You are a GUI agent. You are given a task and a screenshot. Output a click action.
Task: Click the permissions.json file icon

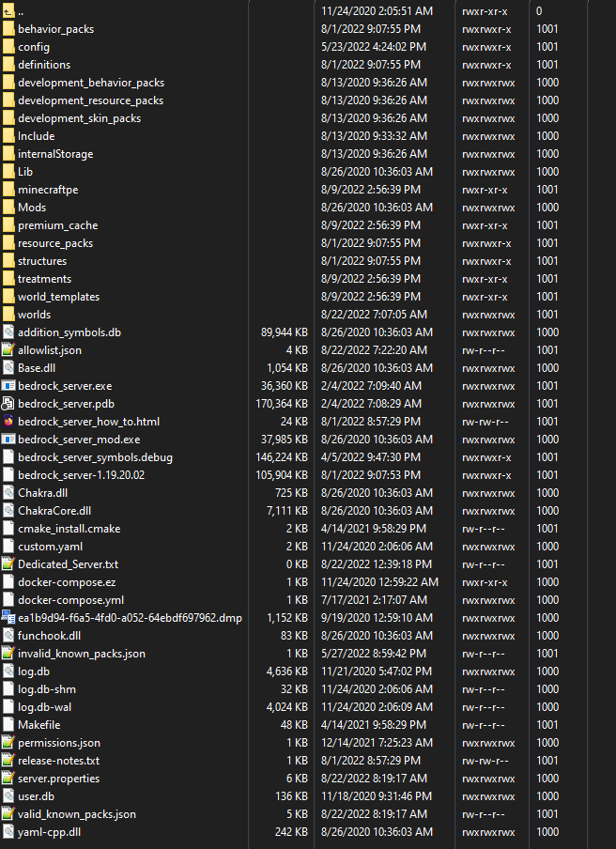[8, 742]
